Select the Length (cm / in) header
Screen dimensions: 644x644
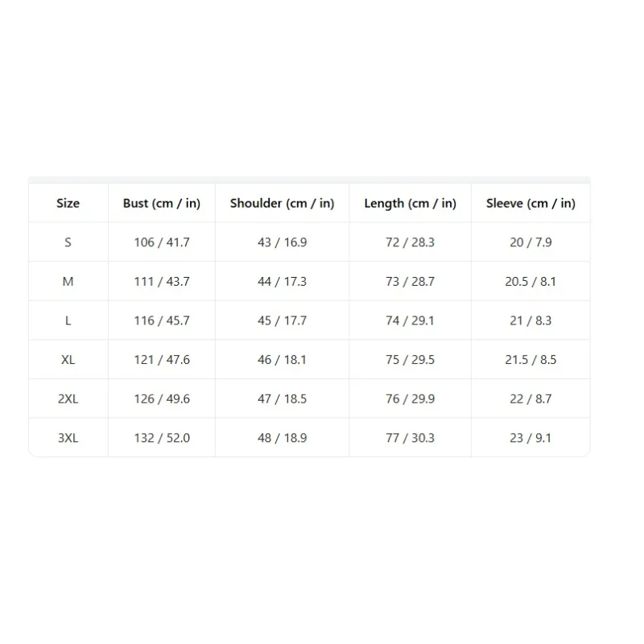(x=411, y=204)
